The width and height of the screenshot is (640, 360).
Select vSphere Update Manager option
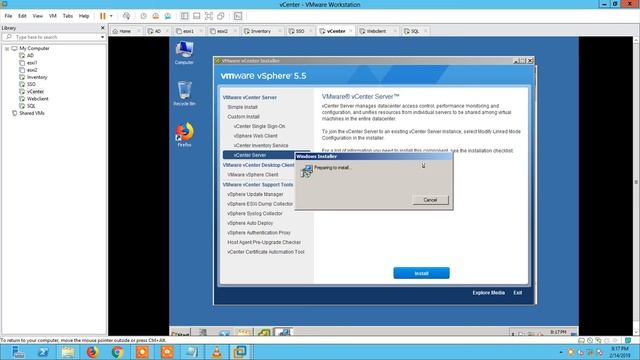[255, 194]
